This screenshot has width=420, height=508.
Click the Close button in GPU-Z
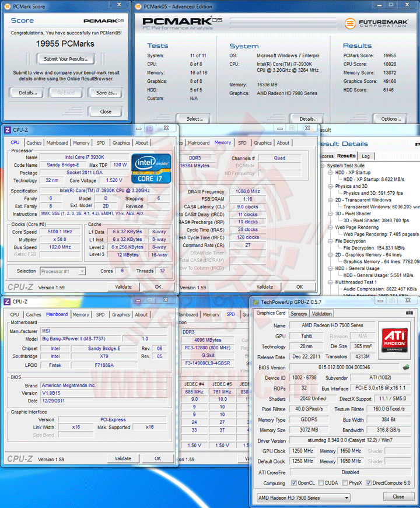click(398, 497)
